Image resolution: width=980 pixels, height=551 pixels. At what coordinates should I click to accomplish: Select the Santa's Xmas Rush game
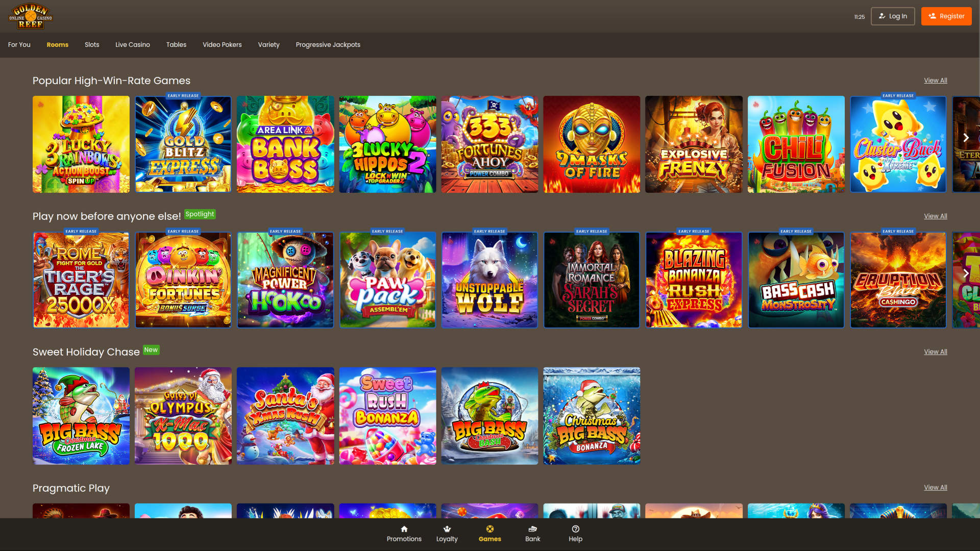tap(285, 416)
